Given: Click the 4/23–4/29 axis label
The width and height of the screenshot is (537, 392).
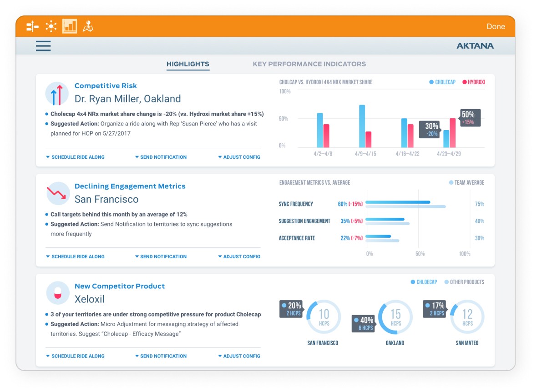Looking at the screenshot, I should coord(449,154).
